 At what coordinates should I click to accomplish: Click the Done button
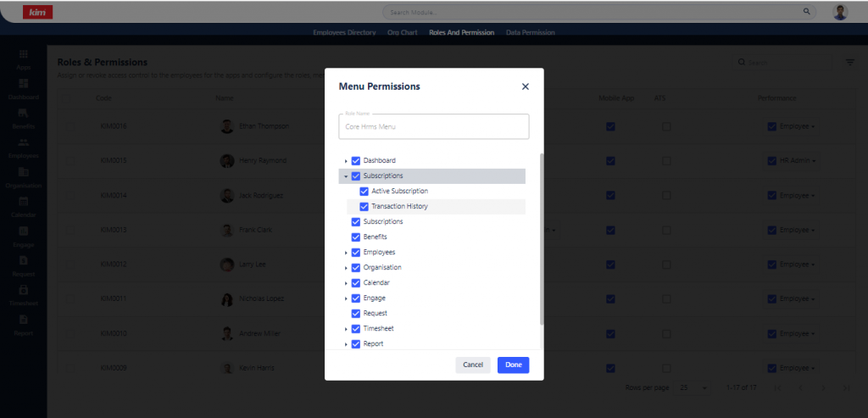(x=513, y=365)
